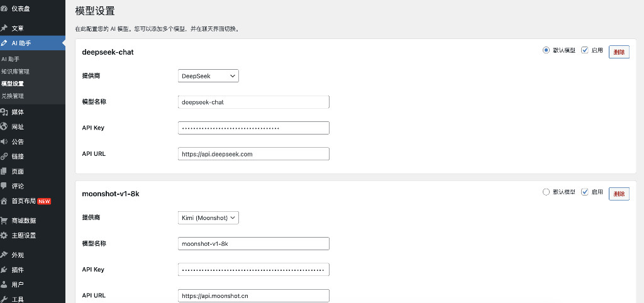Click the globe icon for 网址
The image size is (644, 303).
4,127
